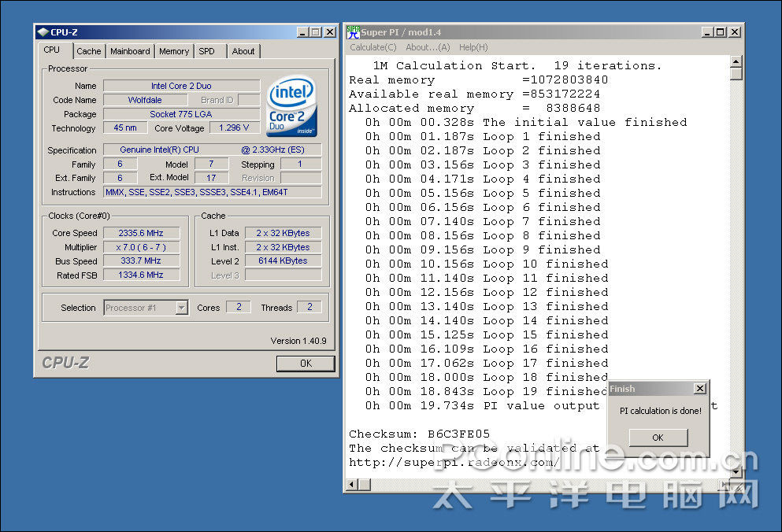Image resolution: width=782 pixels, height=532 pixels.
Task: Close the CPU-Z window
Action: coord(330,32)
